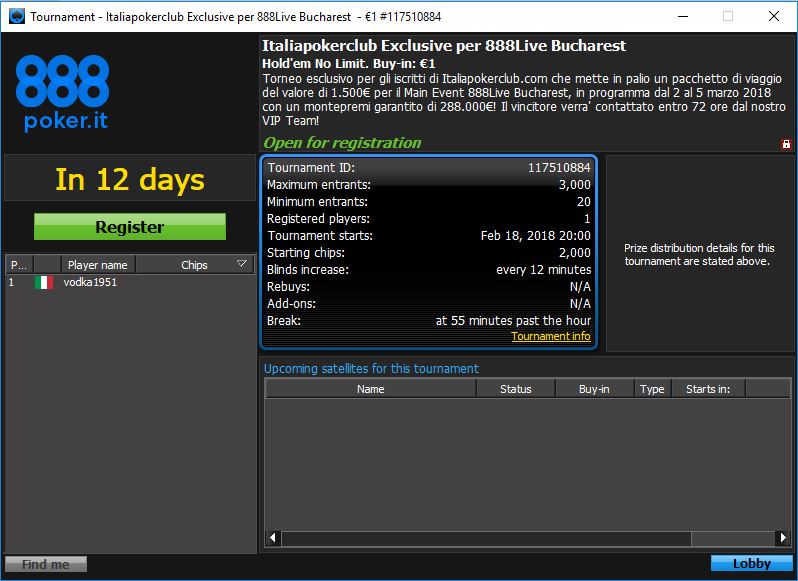The height and width of the screenshot is (581, 798).
Task: Sort by Chips column header
Action: tap(194, 265)
